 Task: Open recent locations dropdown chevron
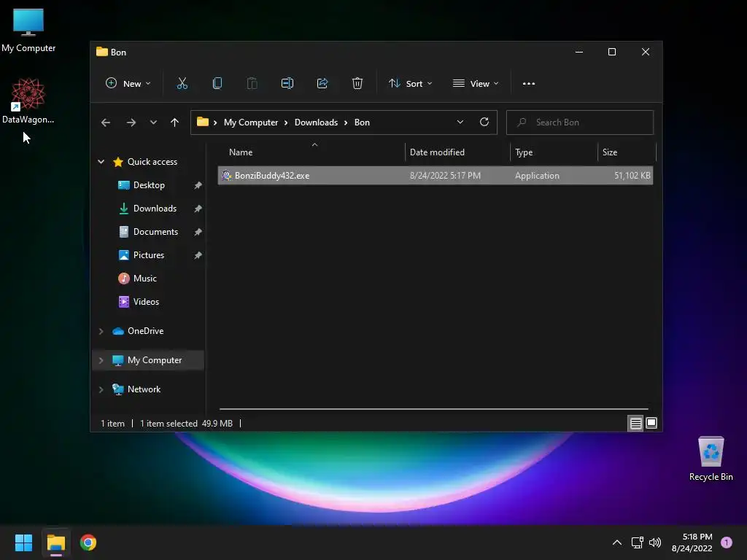pos(153,122)
